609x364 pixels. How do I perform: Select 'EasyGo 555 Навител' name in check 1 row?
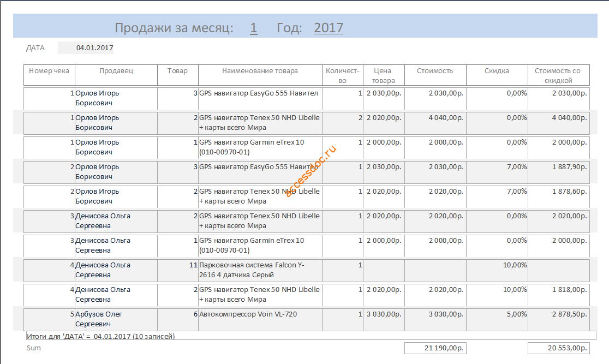(260, 98)
